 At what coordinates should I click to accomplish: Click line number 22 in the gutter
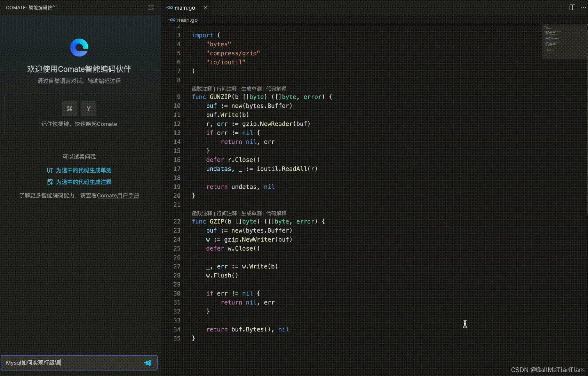pos(177,221)
